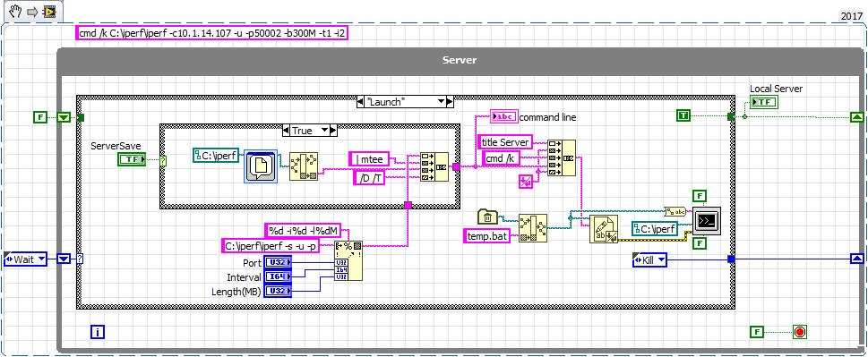
Task: Click the temp.bat string constant
Action: point(486,236)
